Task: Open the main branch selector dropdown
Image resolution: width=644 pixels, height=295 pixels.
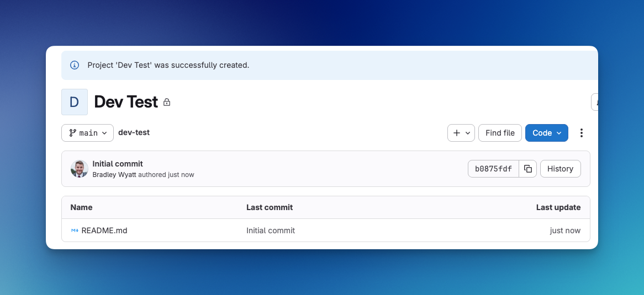Action: click(87, 133)
